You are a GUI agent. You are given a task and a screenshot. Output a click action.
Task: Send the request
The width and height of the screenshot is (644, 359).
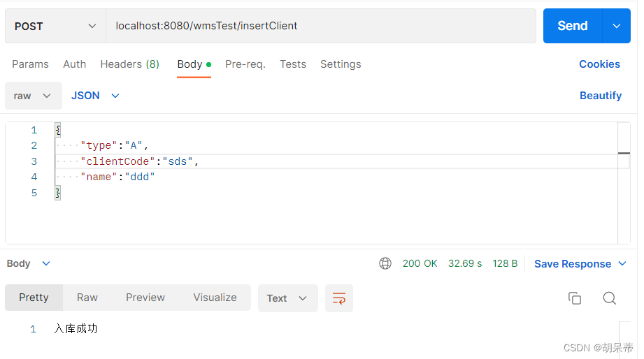pyautogui.click(x=573, y=26)
